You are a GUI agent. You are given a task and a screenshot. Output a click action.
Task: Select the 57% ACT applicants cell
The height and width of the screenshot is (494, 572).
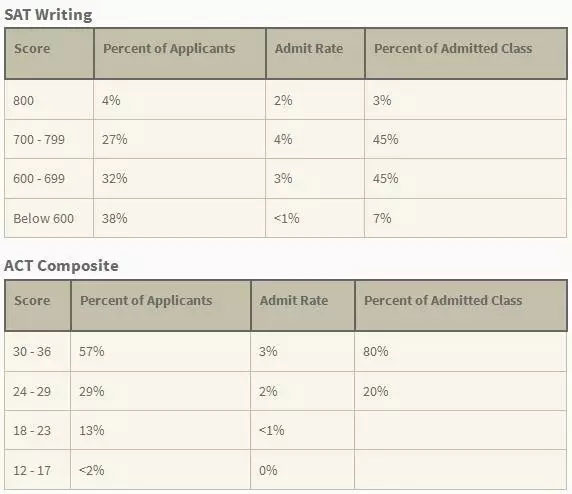pos(161,352)
